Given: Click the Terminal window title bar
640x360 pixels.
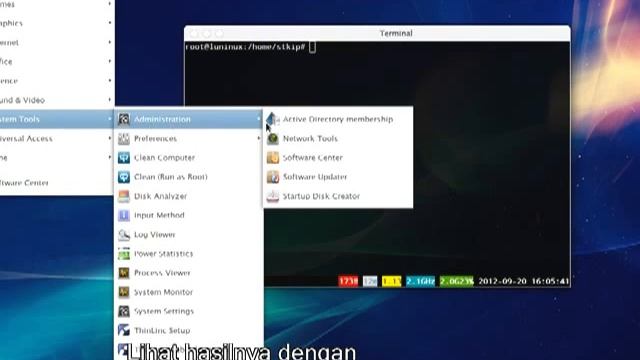Looking at the screenshot, I should [x=377, y=33].
